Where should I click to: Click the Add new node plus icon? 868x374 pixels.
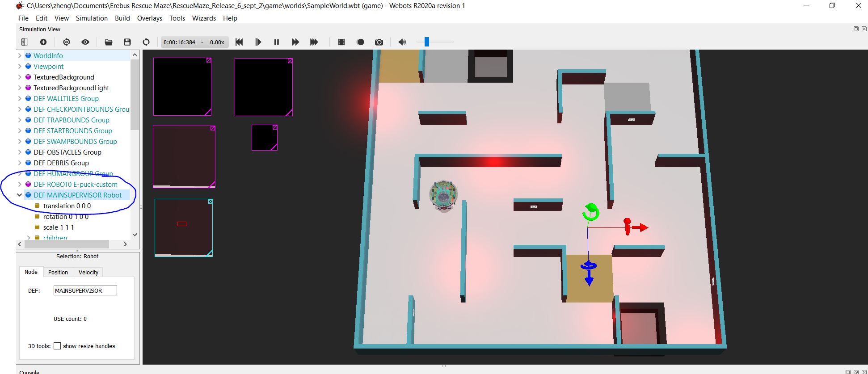(x=43, y=42)
